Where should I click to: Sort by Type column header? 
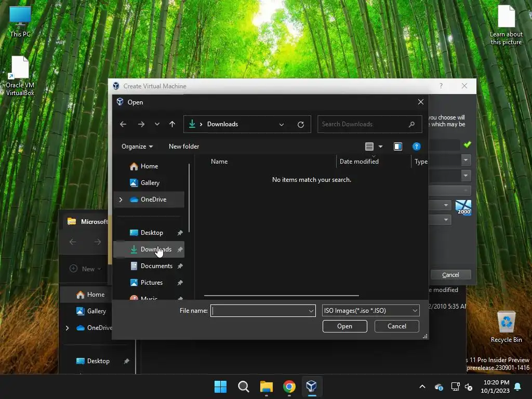421,162
